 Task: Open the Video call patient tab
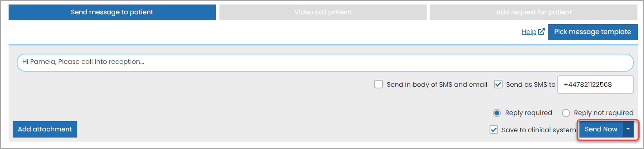[323, 12]
